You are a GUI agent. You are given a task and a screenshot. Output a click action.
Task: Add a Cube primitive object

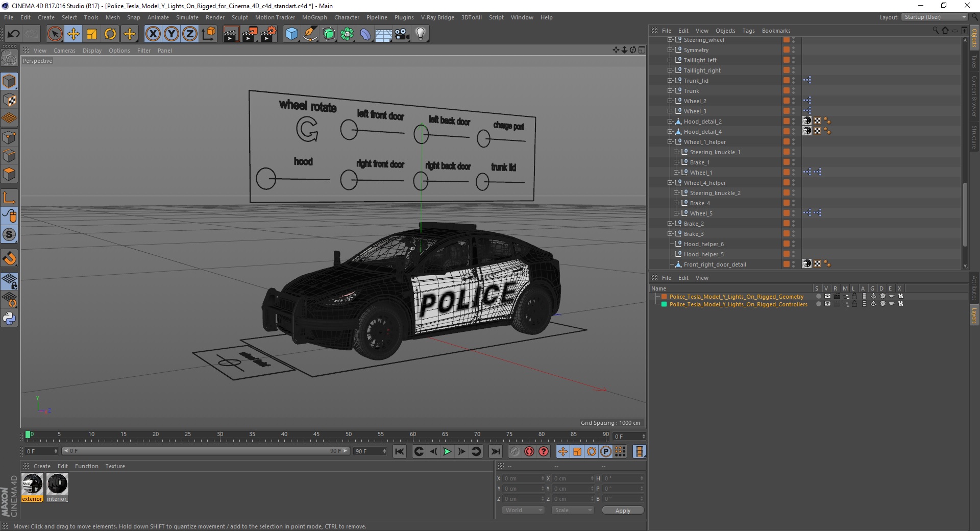click(x=291, y=34)
